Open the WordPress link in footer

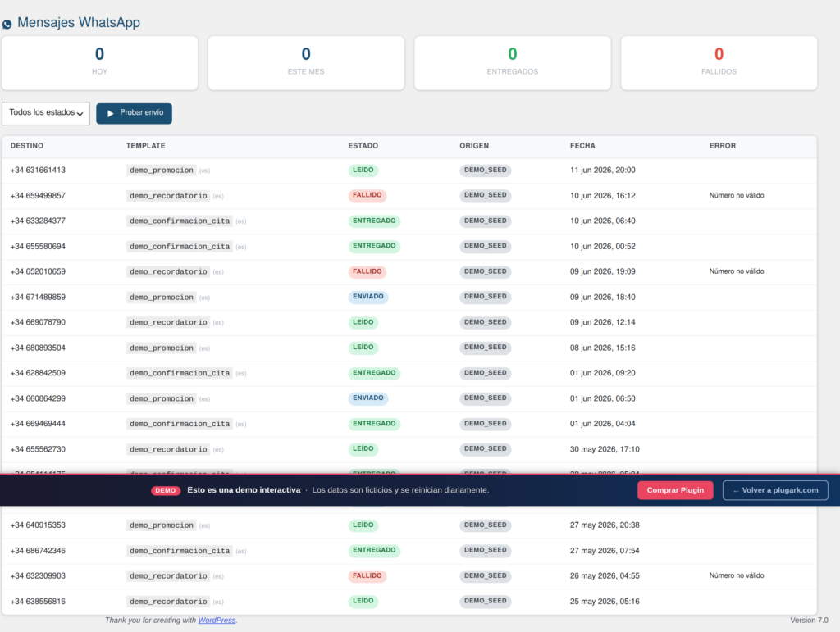(217, 621)
